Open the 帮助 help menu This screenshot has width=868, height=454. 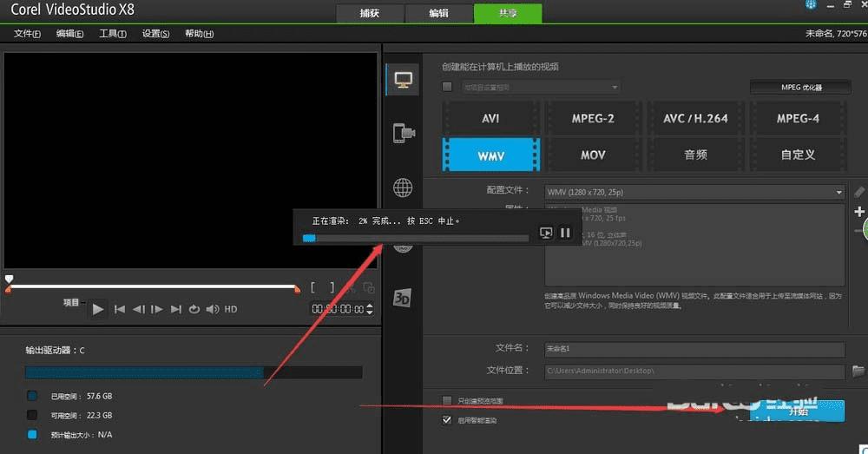(200, 34)
